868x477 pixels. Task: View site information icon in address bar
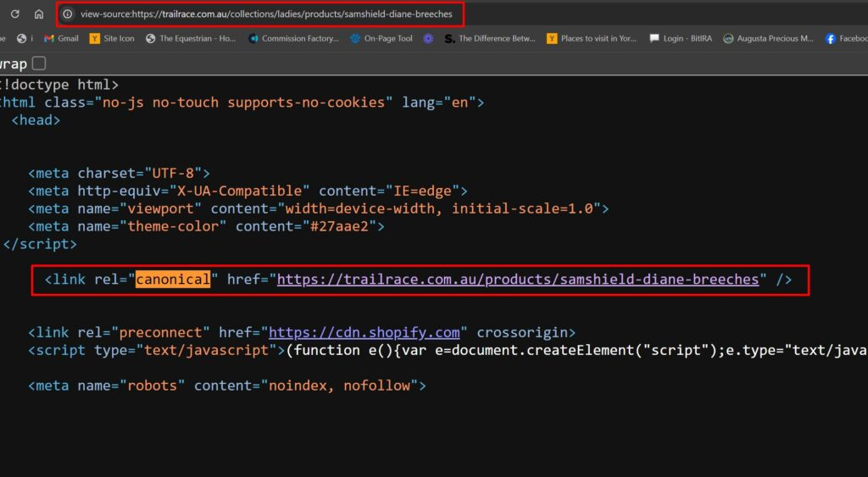(x=68, y=14)
